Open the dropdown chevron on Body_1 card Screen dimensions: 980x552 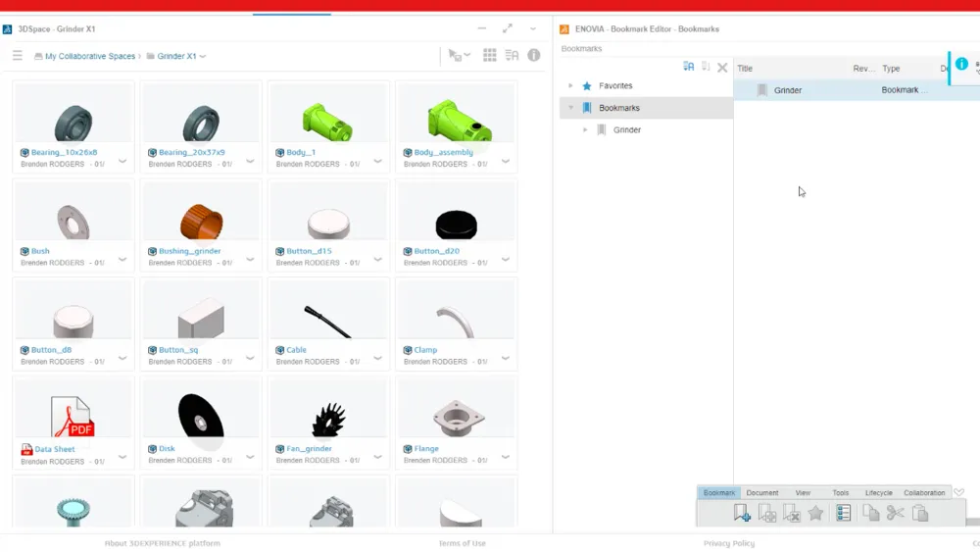point(377,161)
